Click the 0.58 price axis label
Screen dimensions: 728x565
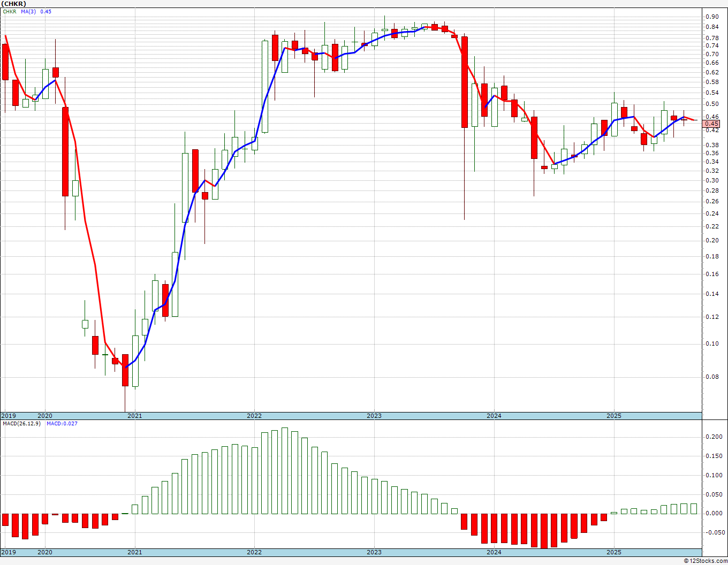[x=712, y=82]
